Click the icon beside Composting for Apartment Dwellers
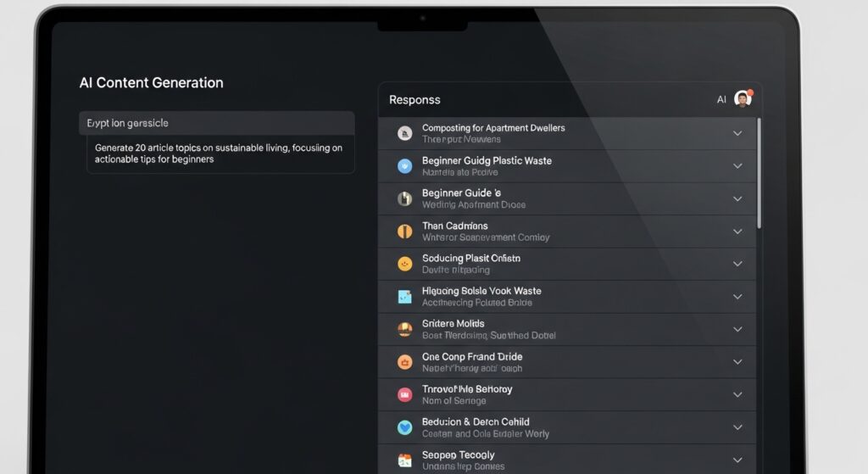Screen dimensions: 868x474 (405, 133)
